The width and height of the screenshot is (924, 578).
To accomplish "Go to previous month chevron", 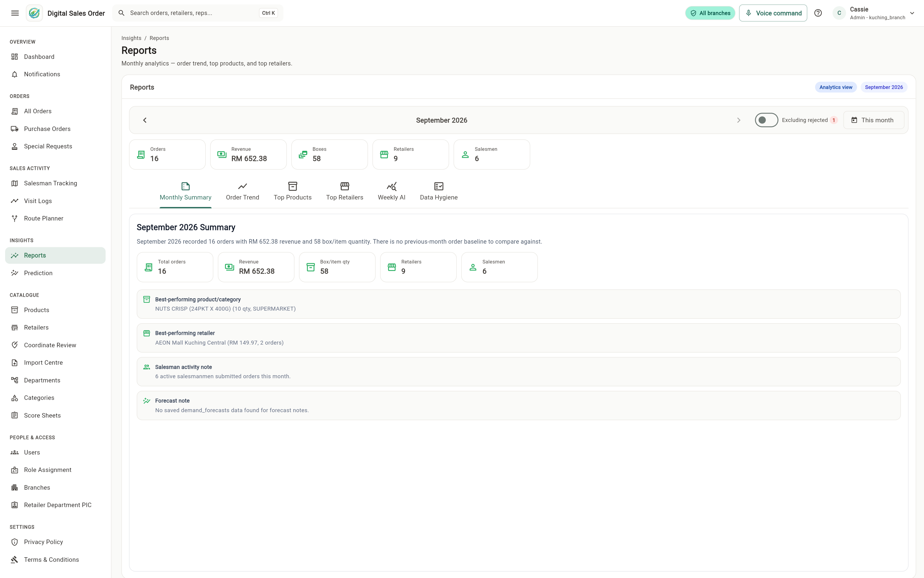I will click(x=145, y=120).
